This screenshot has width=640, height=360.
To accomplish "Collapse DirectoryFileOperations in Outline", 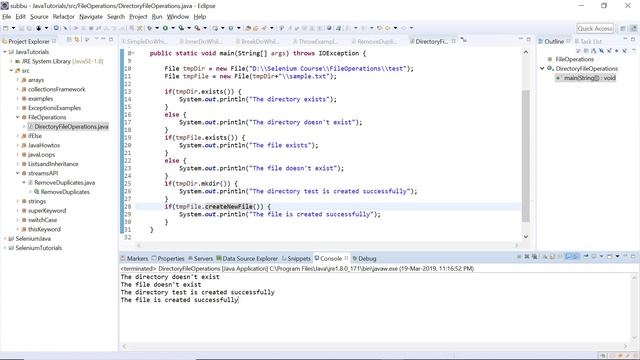I will pyautogui.click(x=542, y=69).
